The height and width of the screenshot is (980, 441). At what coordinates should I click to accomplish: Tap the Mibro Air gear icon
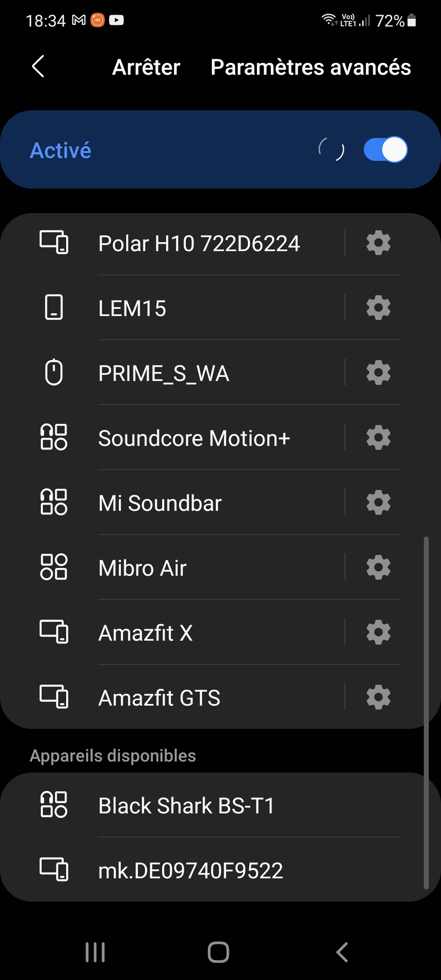tap(379, 567)
